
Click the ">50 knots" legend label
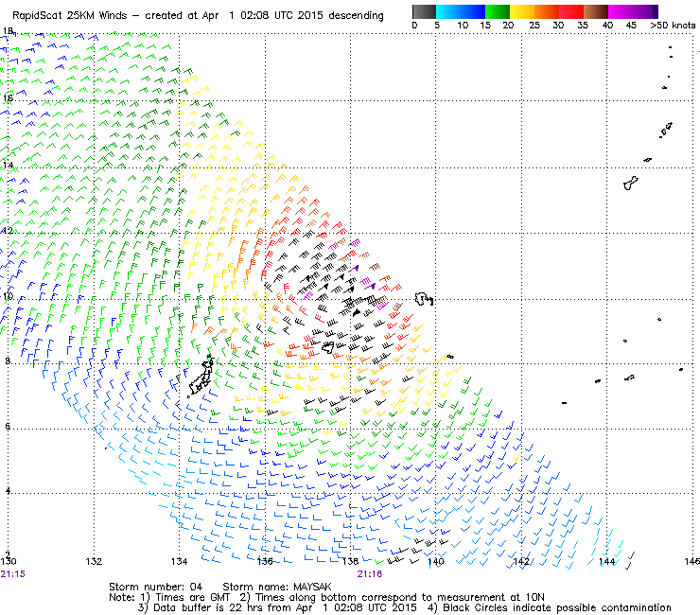pyautogui.click(x=673, y=25)
